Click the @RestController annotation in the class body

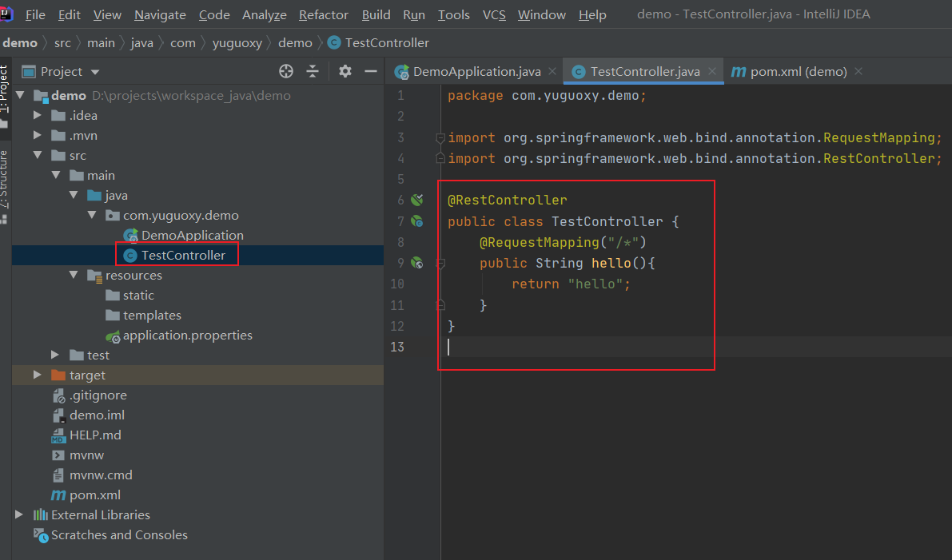click(508, 200)
